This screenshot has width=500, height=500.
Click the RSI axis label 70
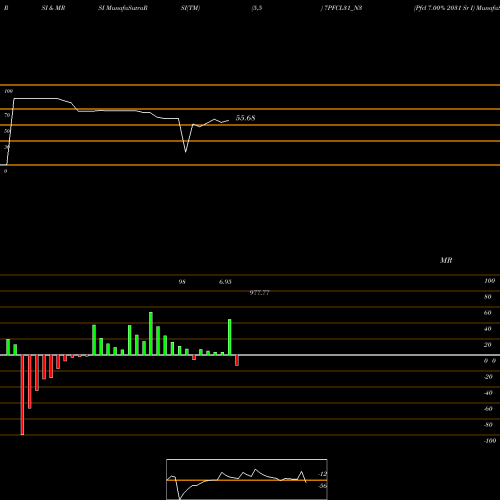7,115
